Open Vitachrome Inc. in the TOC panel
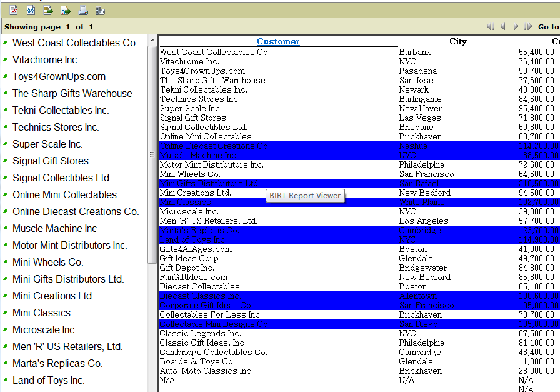The height and width of the screenshot is (392, 560). (46, 59)
